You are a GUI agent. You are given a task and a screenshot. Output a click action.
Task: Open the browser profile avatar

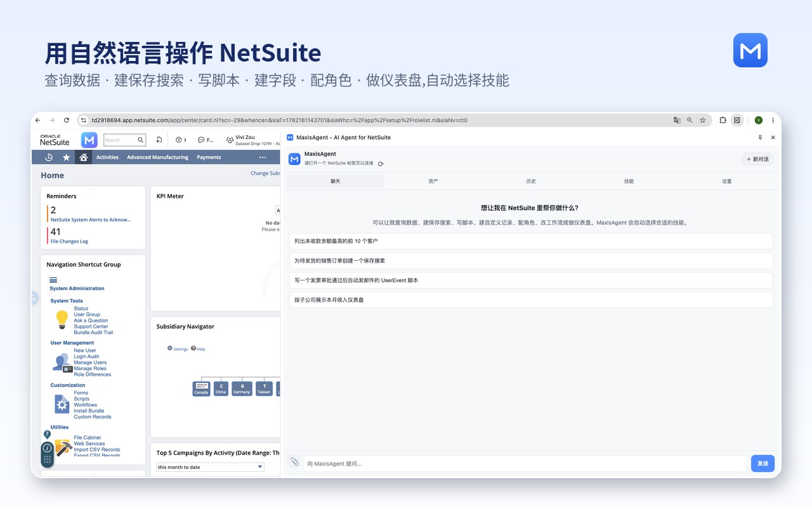tap(758, 120)
